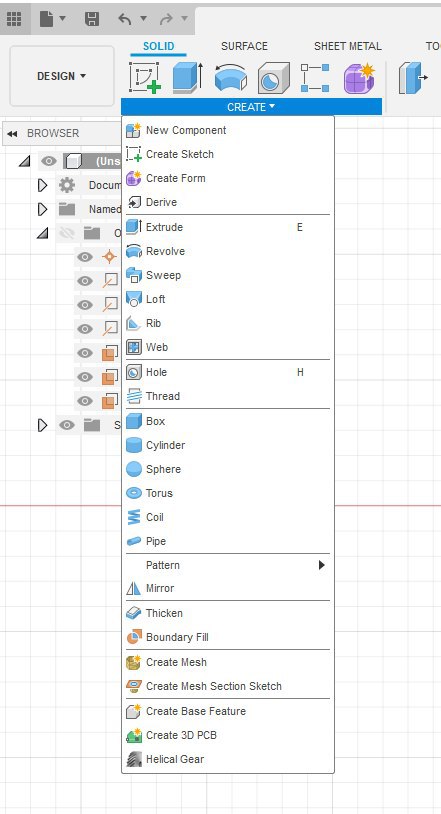
Task: Collapse the root component tree node
Action: pyautogui.click(x=24, y=161)
